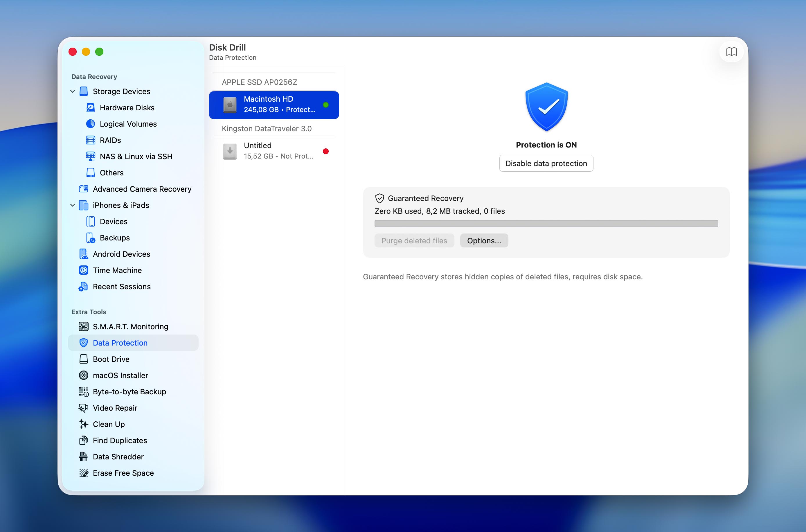Viewport: 806px width, 532px height.
Task: Click the "APPLE SSD AP0256Z" header
Action: 260,82
